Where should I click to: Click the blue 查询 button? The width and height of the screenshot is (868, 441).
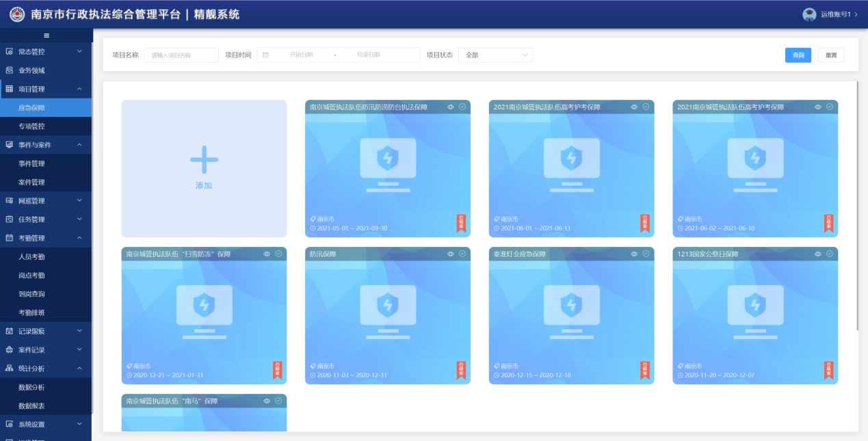pos(798,55)
